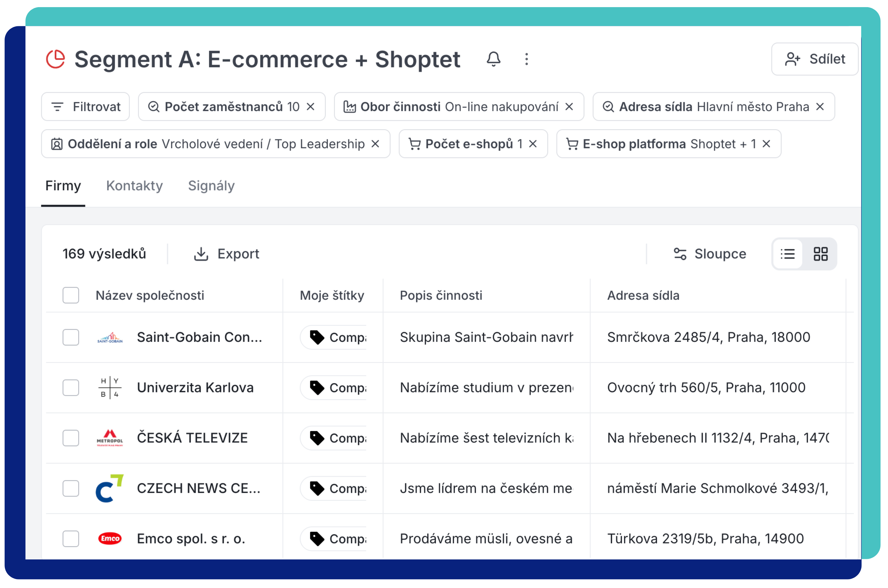888x588 pixels.
Task: Open the Filtrovat panel
Action: pos(86,106)
